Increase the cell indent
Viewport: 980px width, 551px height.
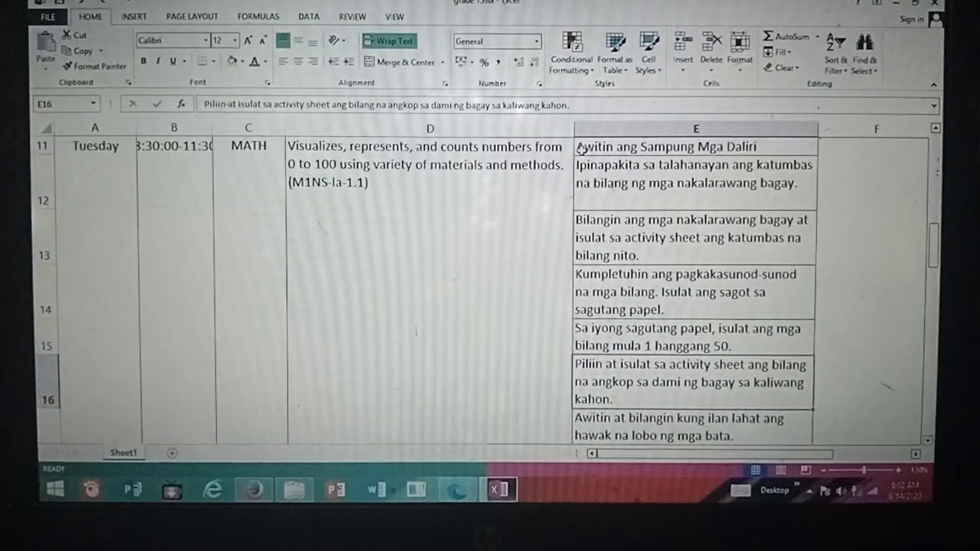348,62
